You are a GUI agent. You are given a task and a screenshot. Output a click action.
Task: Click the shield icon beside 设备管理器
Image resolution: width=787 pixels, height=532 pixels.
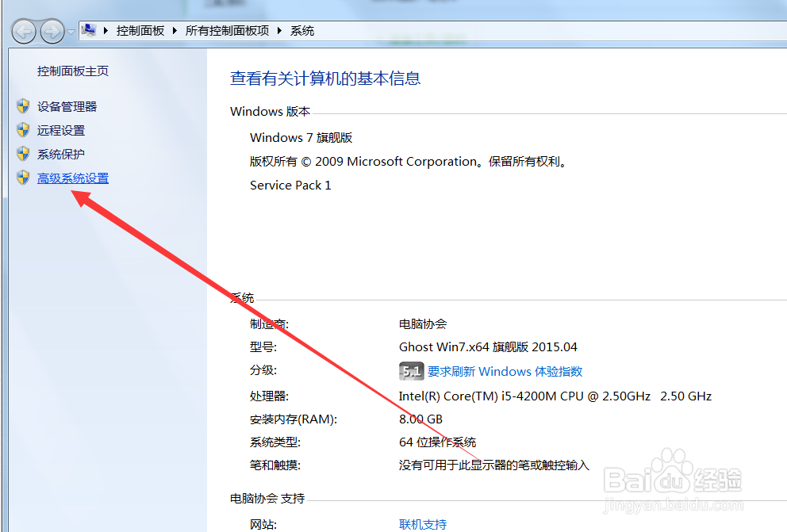click(x=22, y=105)
